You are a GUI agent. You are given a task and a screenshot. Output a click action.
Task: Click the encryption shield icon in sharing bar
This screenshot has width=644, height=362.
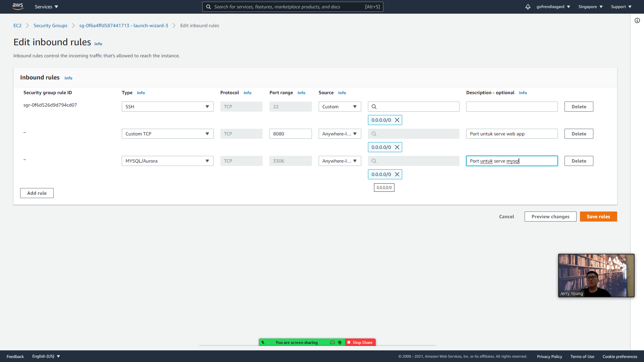(340, 342)
